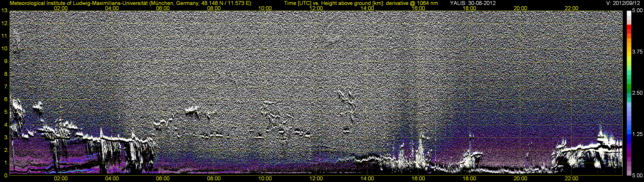Click the white segment at the colorbar top
644x182 pixels.
pos(629,13)
